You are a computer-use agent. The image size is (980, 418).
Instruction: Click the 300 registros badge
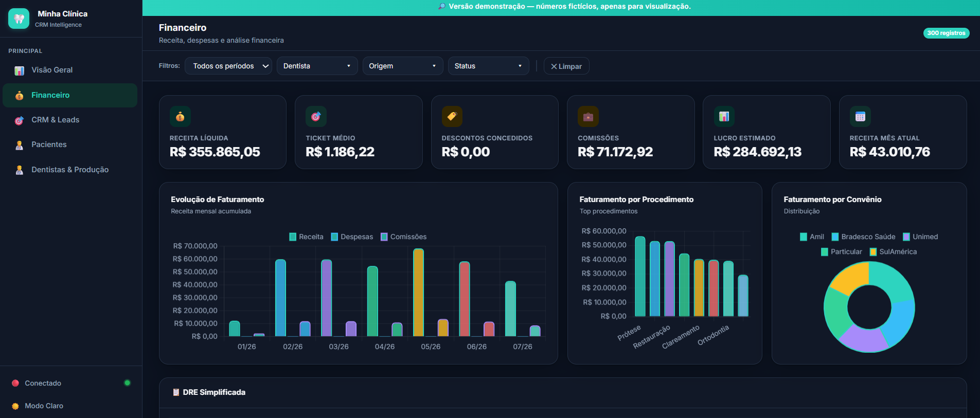(946, 33)
